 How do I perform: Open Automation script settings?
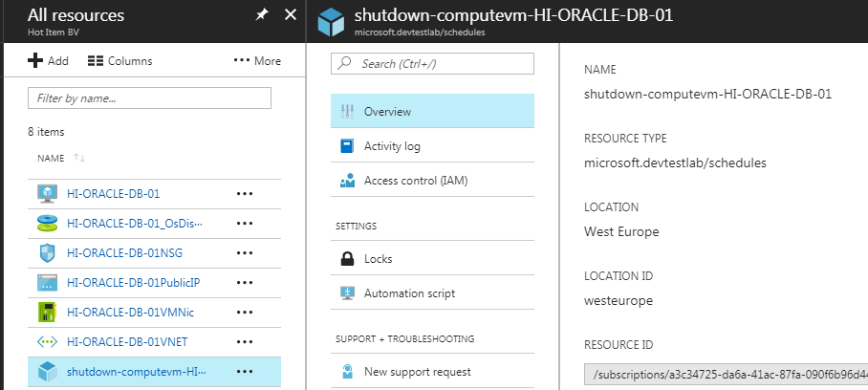click(x=408, y=293)
